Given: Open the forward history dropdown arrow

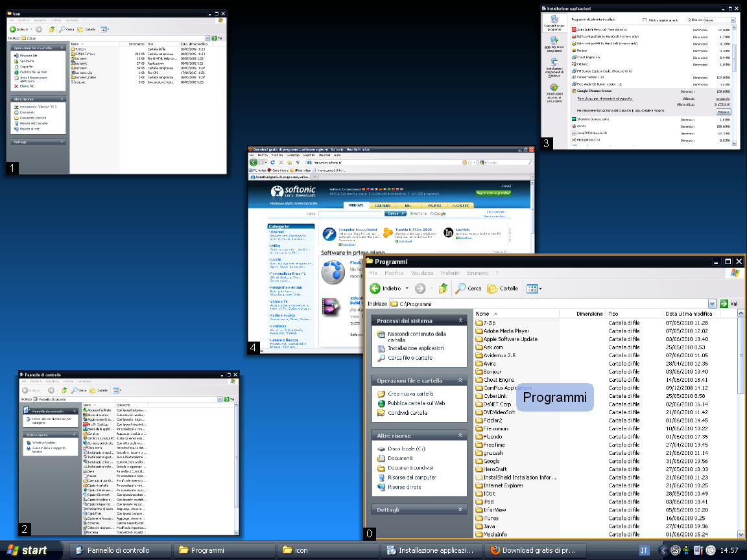Looking at the screenshot, I should (431, 288).
